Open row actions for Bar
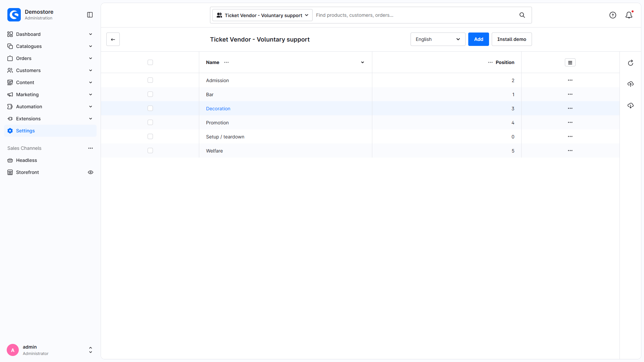The width and height of the screenshot is (644, 362). click(570, 94)
